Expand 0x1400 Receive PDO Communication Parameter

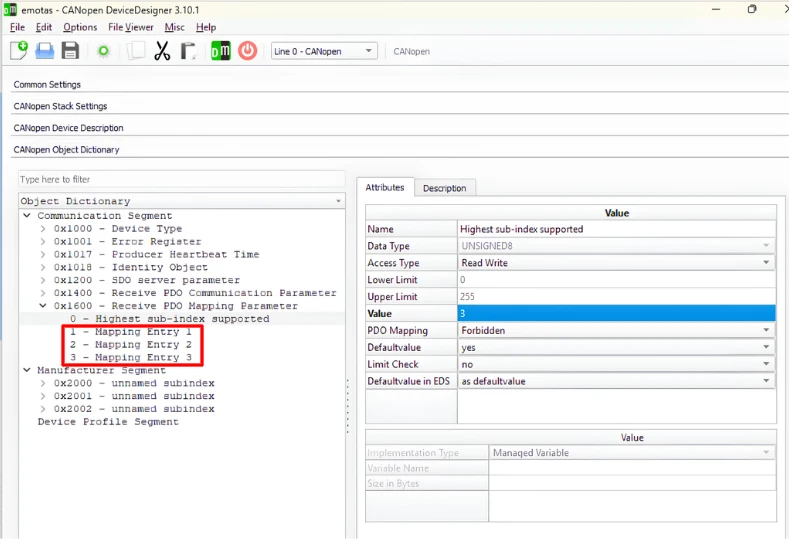click(x=43, y=293)
